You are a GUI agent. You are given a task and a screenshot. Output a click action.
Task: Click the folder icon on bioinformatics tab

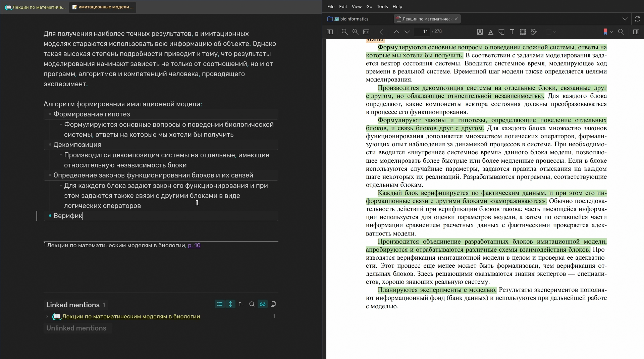(x=330, y=19)
